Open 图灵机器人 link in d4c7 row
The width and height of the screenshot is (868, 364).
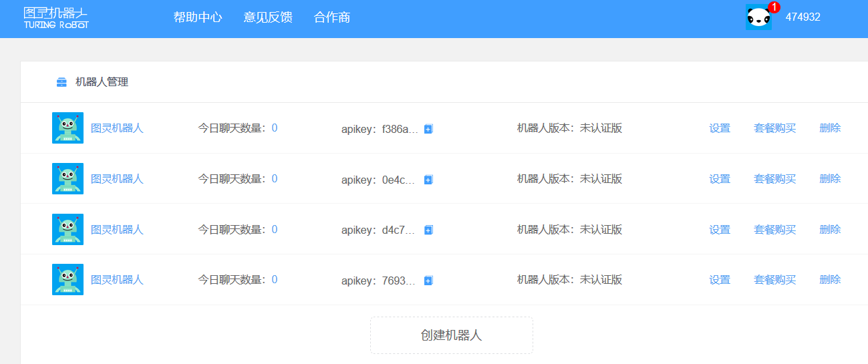point(117,230)
